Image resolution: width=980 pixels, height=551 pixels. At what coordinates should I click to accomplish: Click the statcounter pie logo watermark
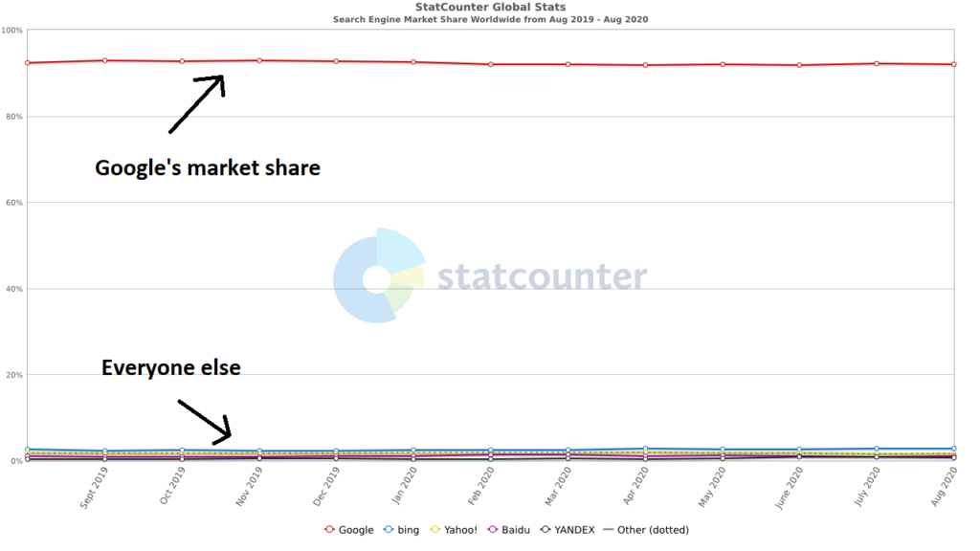379,275
